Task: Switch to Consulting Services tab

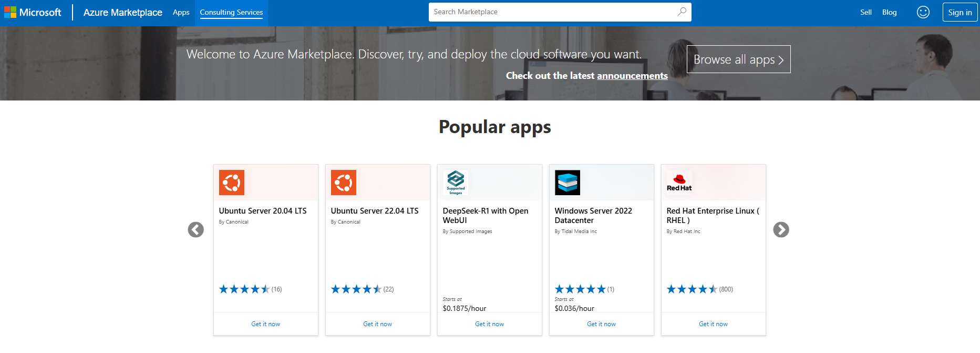Action: [231, 12]
